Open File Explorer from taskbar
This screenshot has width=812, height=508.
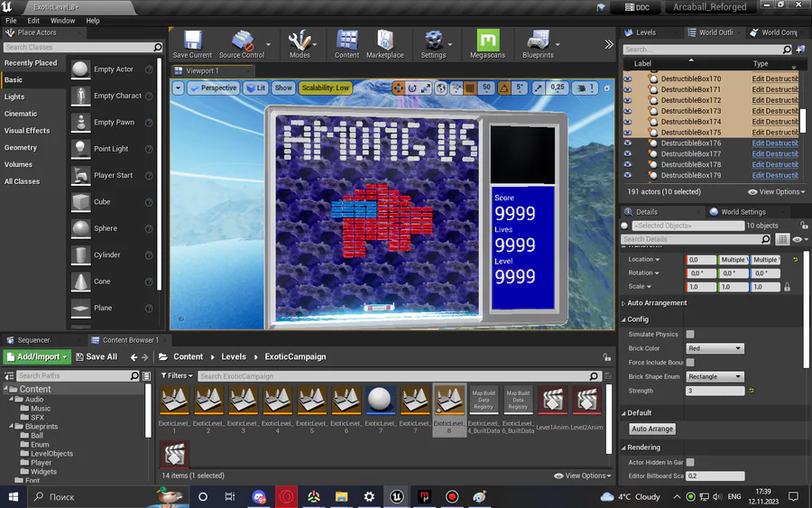(341, 497)
